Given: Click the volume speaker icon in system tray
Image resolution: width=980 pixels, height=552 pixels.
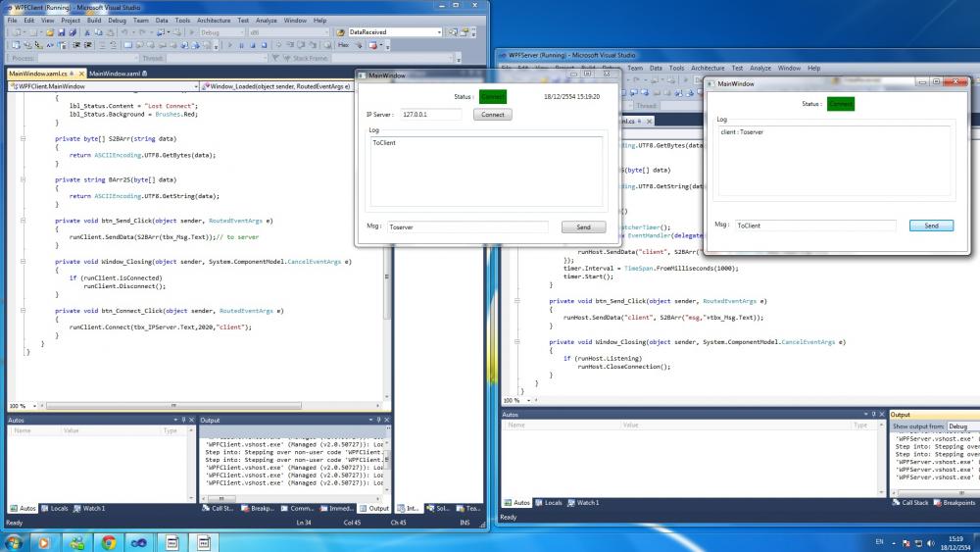Looking at the screenshot, I should tap(930, 541).
